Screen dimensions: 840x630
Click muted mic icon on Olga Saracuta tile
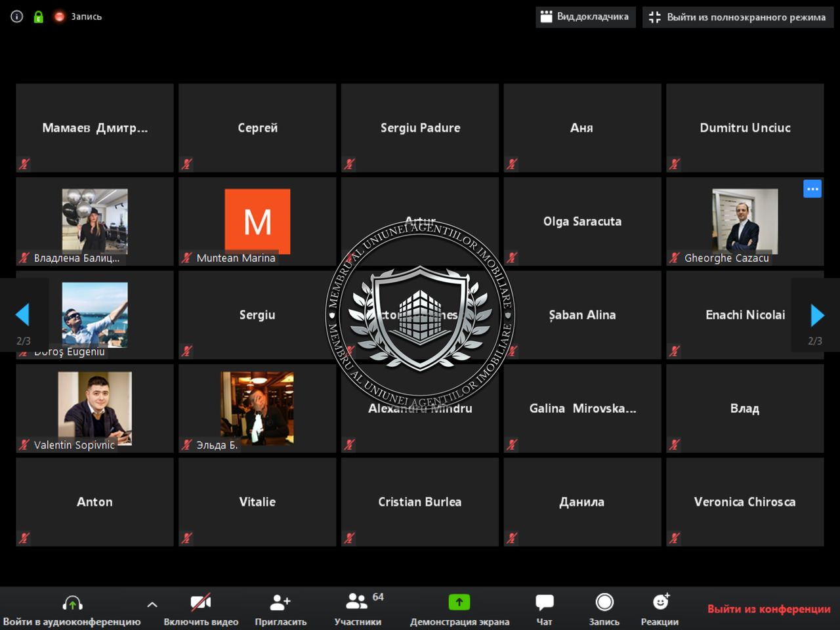[x=513, y=257]
